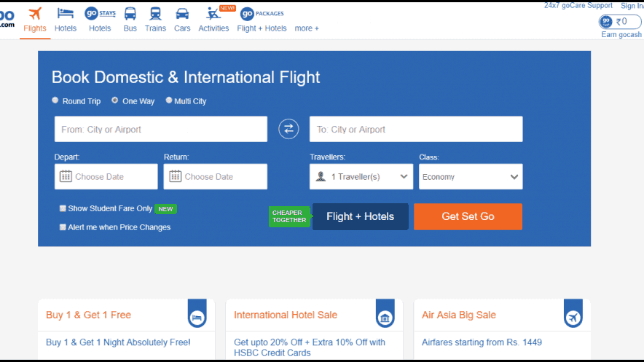644x362 pixels.
Task: Open the Buy 1 & Get 1 Free offer
Action: pos(88,315)
